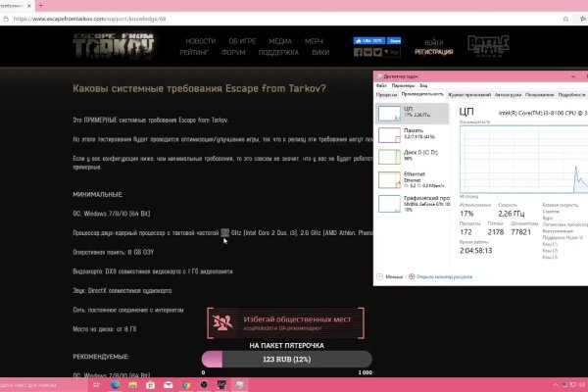
Task: Open the resource monitor link
Action: pyautogui.click(x=440, y=276)
